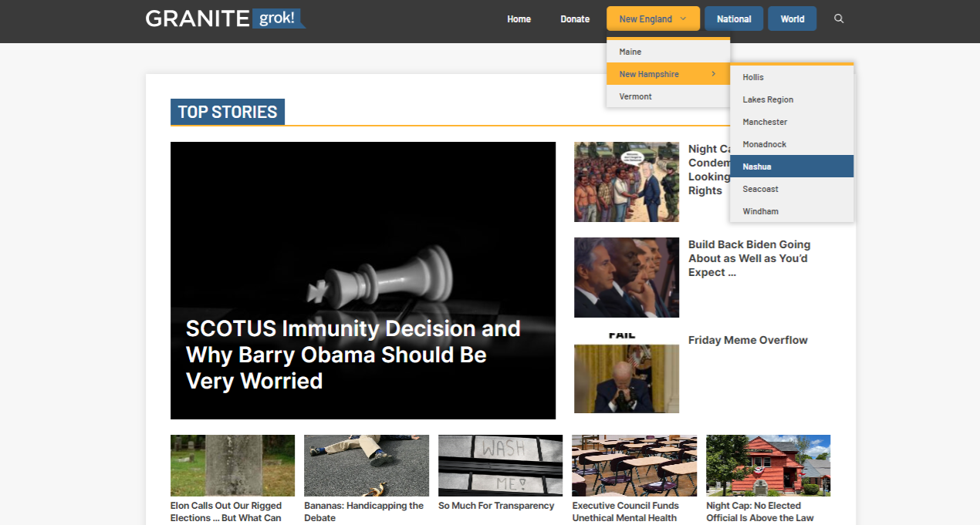Choose Nashua in the submenu
The width and height of the screenshot is (980, 525).
click(756, 167)
